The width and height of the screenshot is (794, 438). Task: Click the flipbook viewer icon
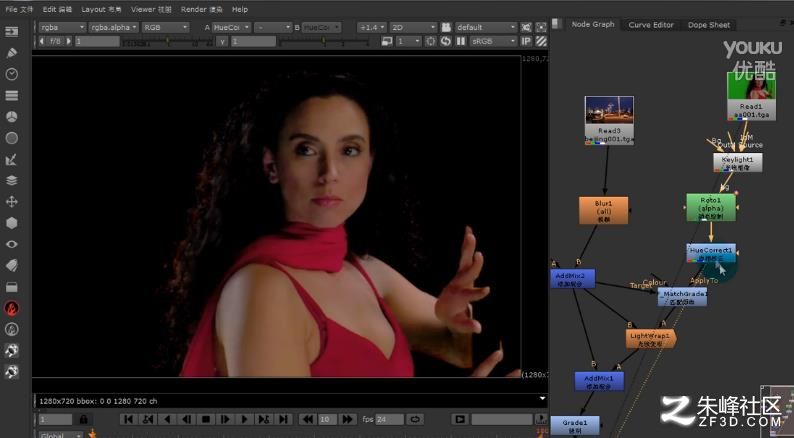460,419
